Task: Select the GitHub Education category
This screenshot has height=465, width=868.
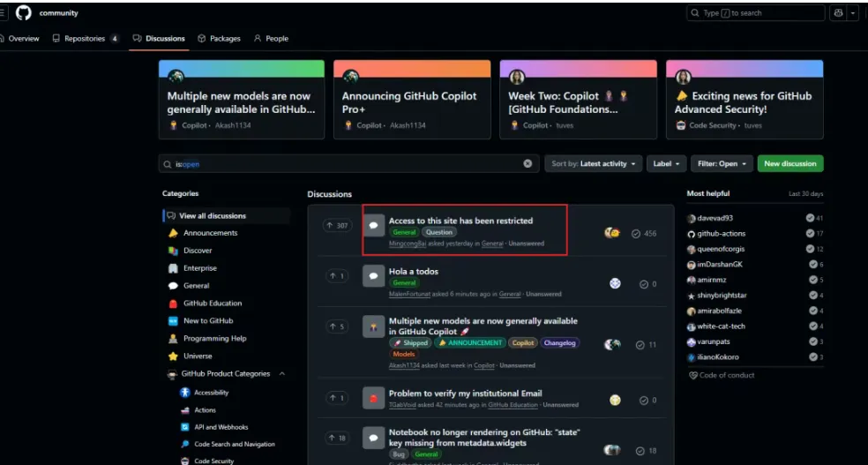Action: [x=213, y=304]
